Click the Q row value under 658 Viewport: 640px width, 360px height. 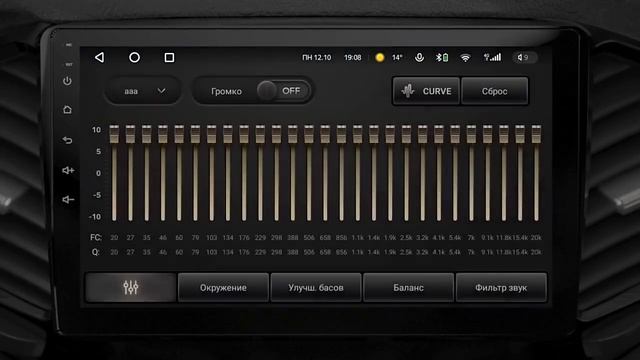[325, 252]
